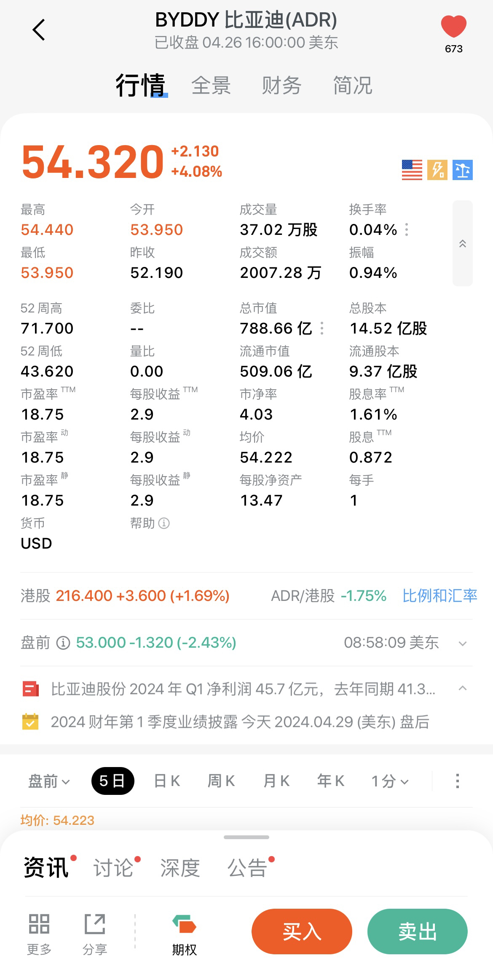Screen dimensions: 493x980
Task: Tap the blue balance scale icon
Action: pyautogui.click(x=463, y=170)
